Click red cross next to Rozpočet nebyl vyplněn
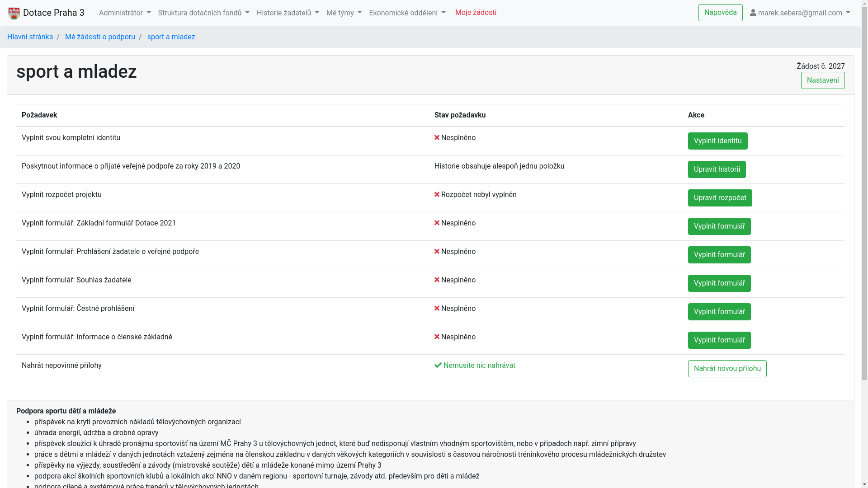Image resolution: width=868 pixels, height=488 pixels. [437, 195]
